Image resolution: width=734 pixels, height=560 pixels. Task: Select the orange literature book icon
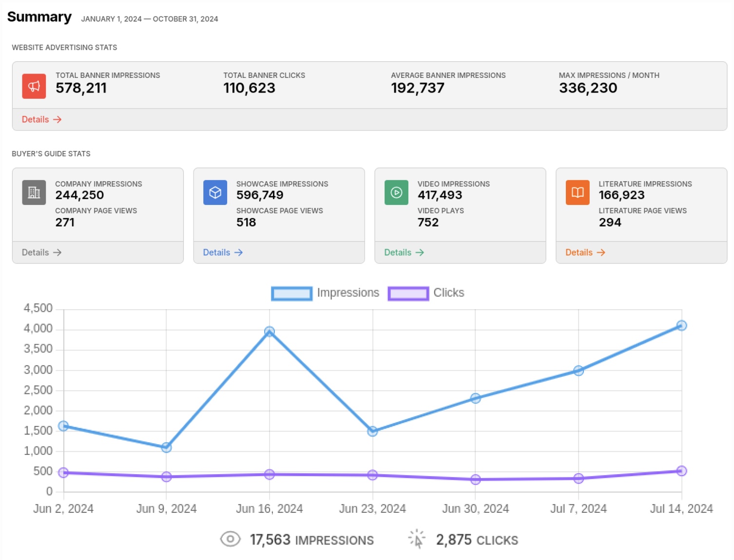pos(577,192)
